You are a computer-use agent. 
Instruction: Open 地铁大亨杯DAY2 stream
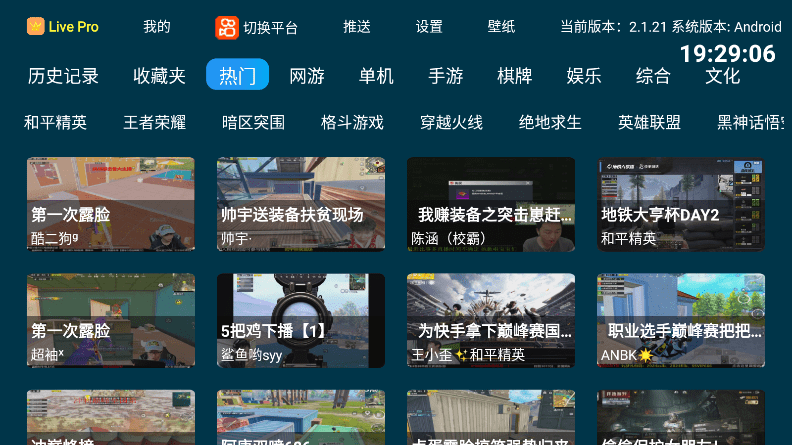click(681, 204)
